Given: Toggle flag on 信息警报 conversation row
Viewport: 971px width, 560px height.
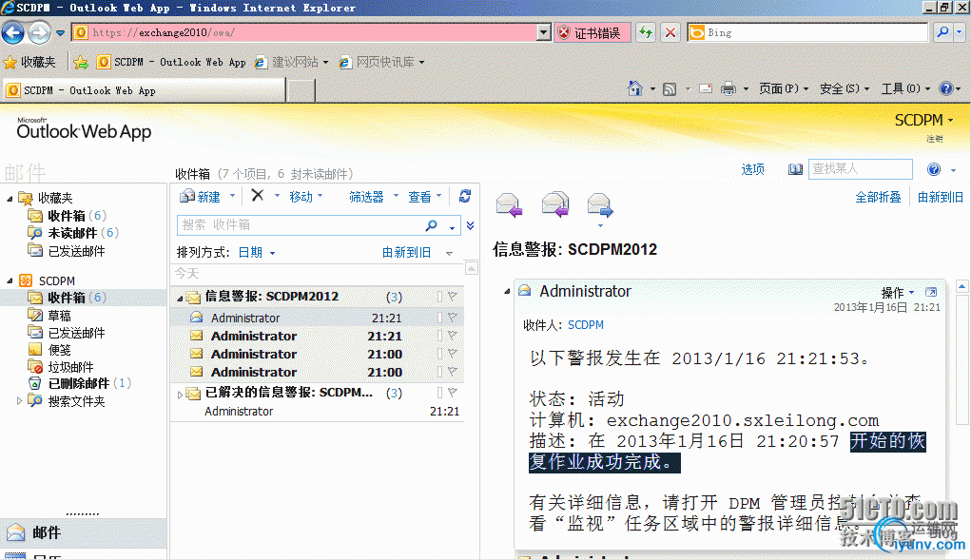Looking at the screenshot, I should [x=453, y=297].
